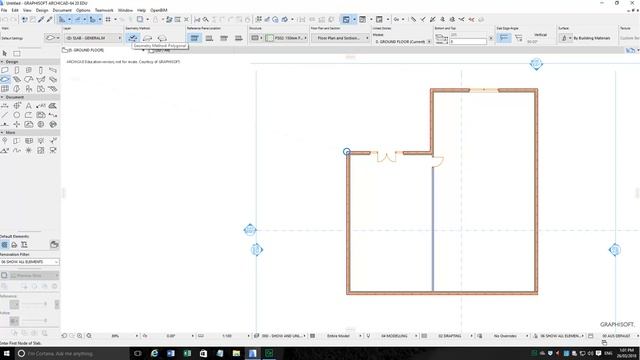
Task: Open the Floor Plan and Section dropdown
Action: coord(340,38)
